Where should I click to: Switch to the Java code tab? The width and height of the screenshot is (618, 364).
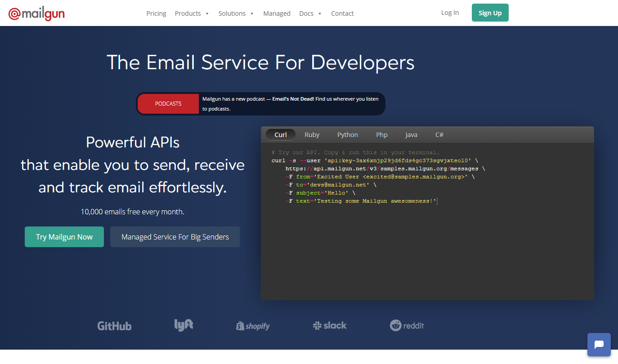[411, 135]
